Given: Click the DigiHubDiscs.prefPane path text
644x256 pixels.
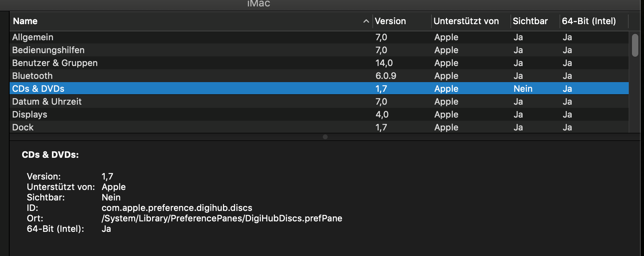Looking at the screenshot, I should (222, 219).
